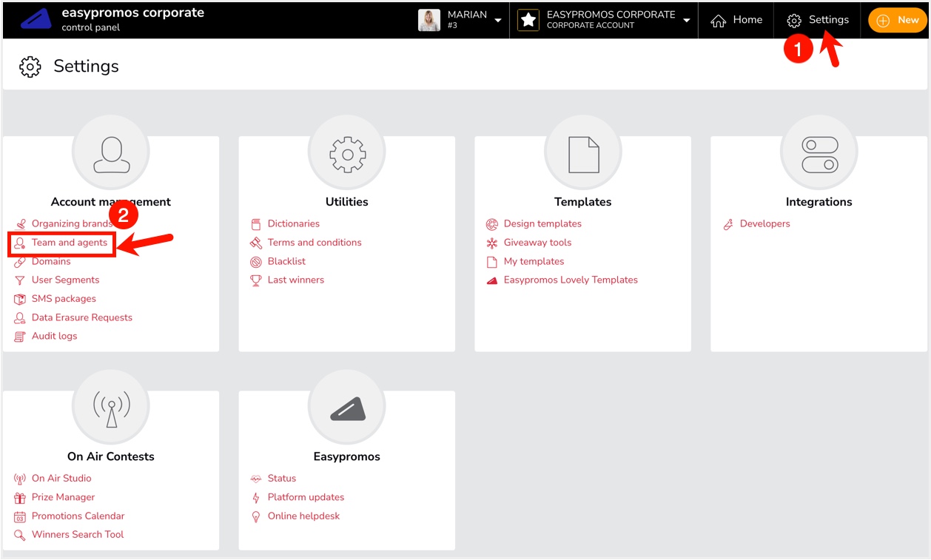Open Dictionaries under Utilities
The image size is (931, 560).
point(294,223)
